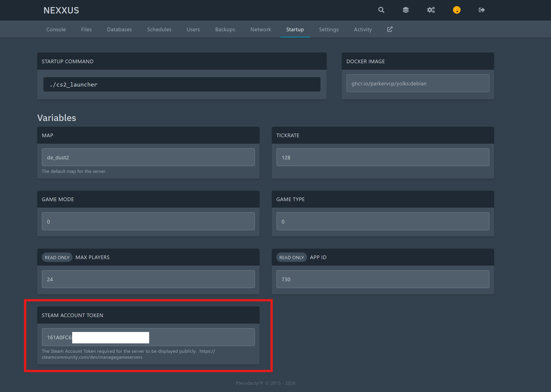
Task: Switch to the Files tab
Action: 86,29
